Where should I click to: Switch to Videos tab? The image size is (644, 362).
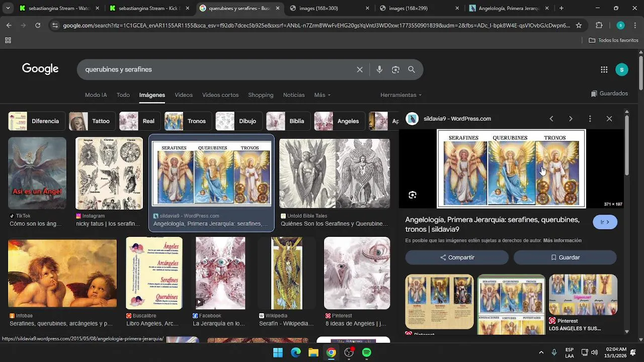click(x=184, y=95)
